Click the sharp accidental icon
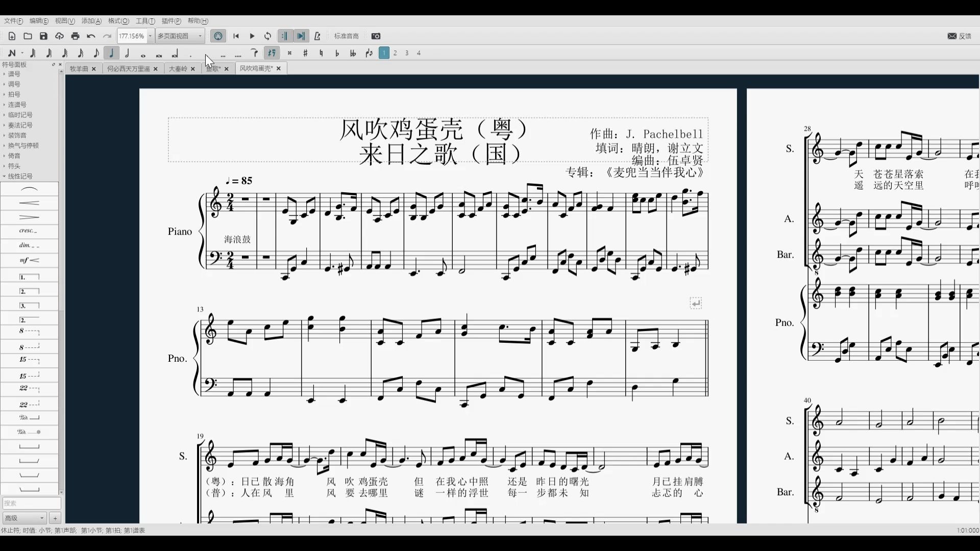 (x=305, y=53)
